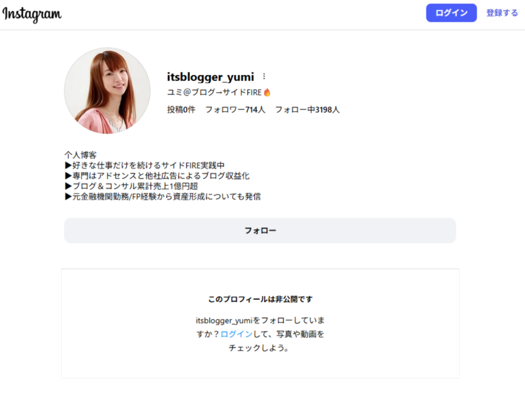The height and width of the screenshot is (420, 525).
Task: Click the 個人博客 category label
Action: (x=80, y=155)
